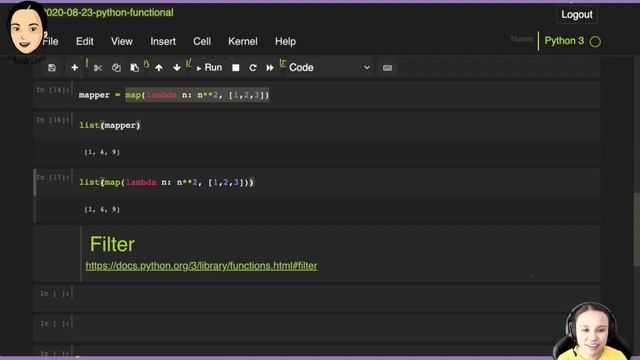Click output [1, 4, 9] under list(map(...))
Viewport: 640px width, 360px height.
pyautogui.click(x=102, y=209)
